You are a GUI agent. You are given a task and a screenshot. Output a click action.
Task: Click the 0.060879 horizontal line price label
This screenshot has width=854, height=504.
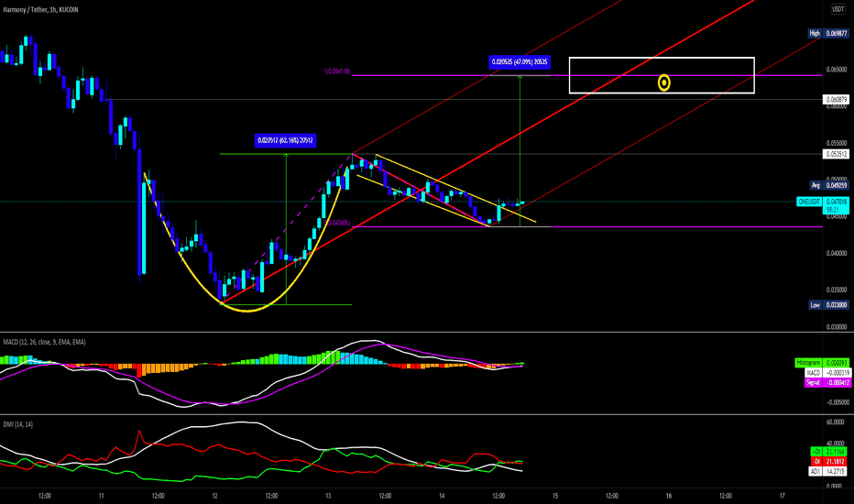pyautogui.click(x=836, y=99)
